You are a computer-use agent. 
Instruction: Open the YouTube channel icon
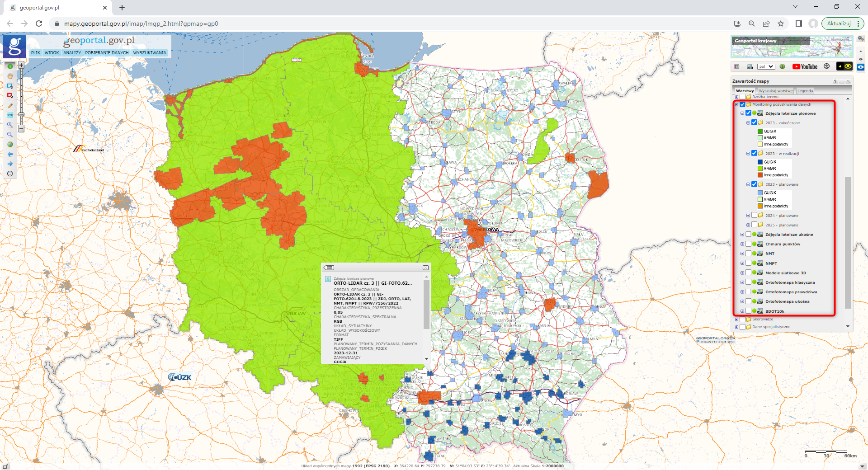pos(805,66)
